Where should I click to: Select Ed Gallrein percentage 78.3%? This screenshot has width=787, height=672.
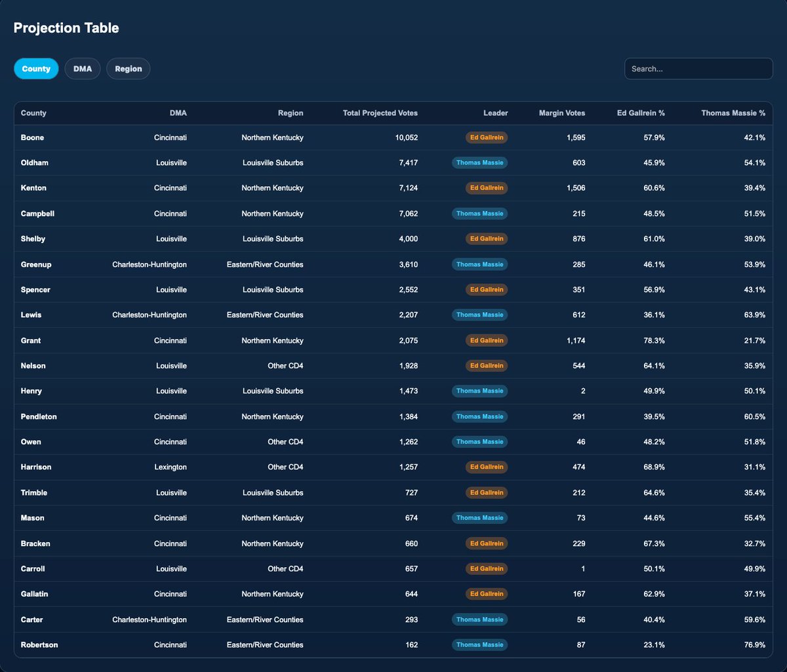tap(655, 340)
